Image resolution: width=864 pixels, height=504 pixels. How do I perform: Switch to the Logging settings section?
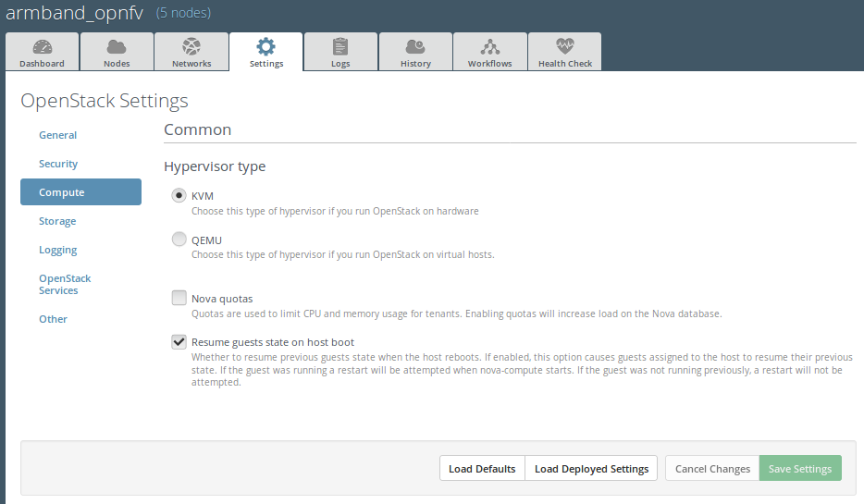point(57,250)
